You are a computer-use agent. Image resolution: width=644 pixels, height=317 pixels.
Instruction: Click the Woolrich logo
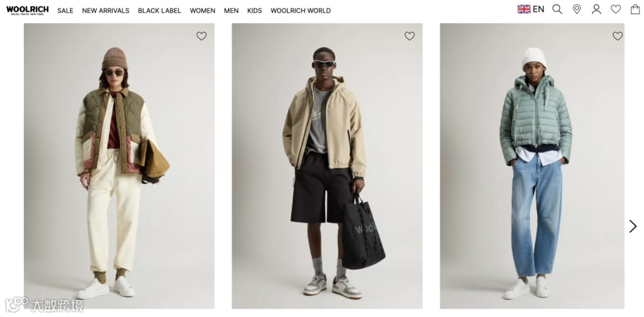pos(27,10)
